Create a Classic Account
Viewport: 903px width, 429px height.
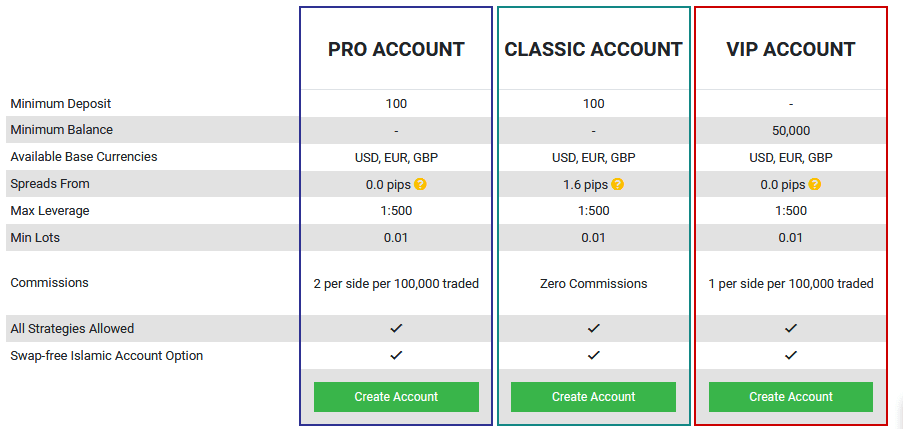click(x=593, y=397)
